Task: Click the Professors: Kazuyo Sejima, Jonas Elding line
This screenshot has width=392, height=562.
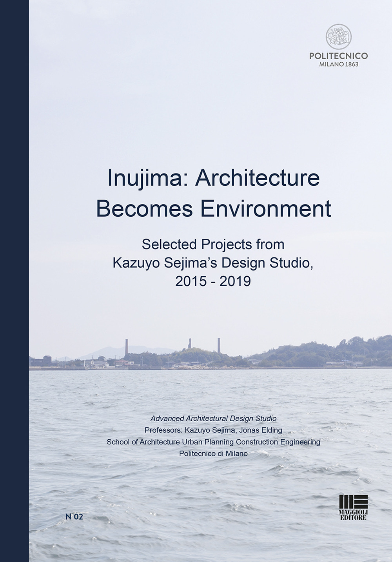Action: click(x=214, y=430)
